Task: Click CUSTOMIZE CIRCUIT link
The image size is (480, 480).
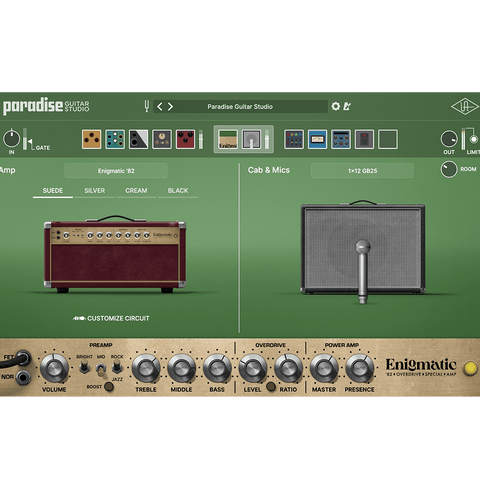Action: (x=111, y=318)
